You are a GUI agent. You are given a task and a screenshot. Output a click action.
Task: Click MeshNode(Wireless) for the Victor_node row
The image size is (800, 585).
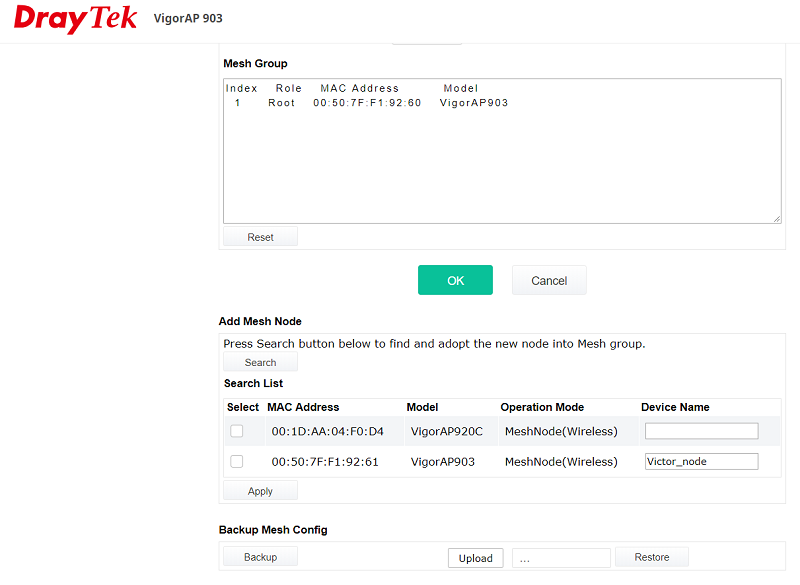[x=561, y=462]
